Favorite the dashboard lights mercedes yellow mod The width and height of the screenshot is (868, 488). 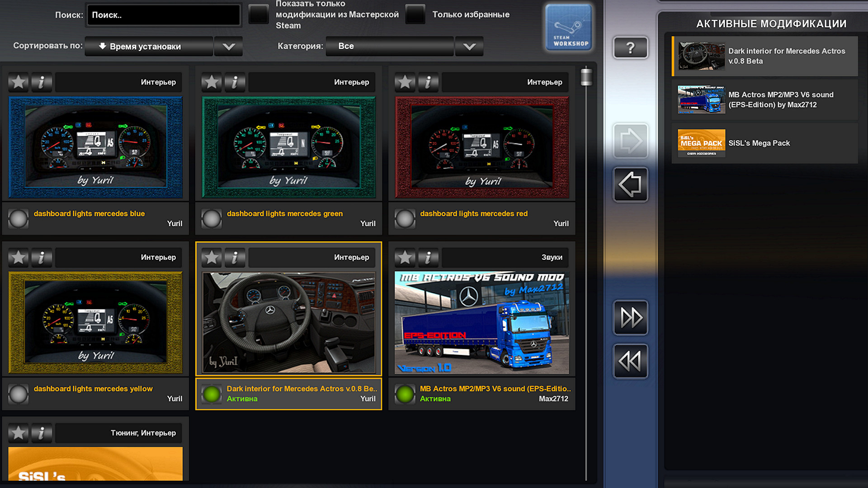tap(19, 258)
